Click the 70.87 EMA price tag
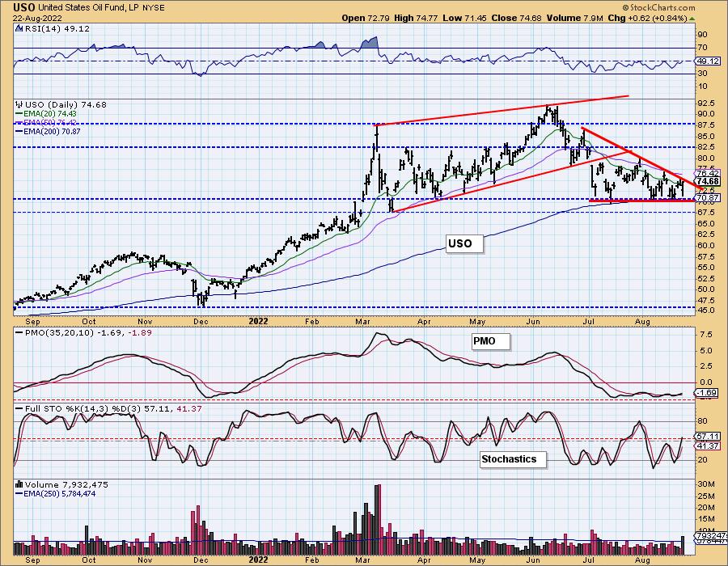 pyautogui.click(x=709, y=197)
